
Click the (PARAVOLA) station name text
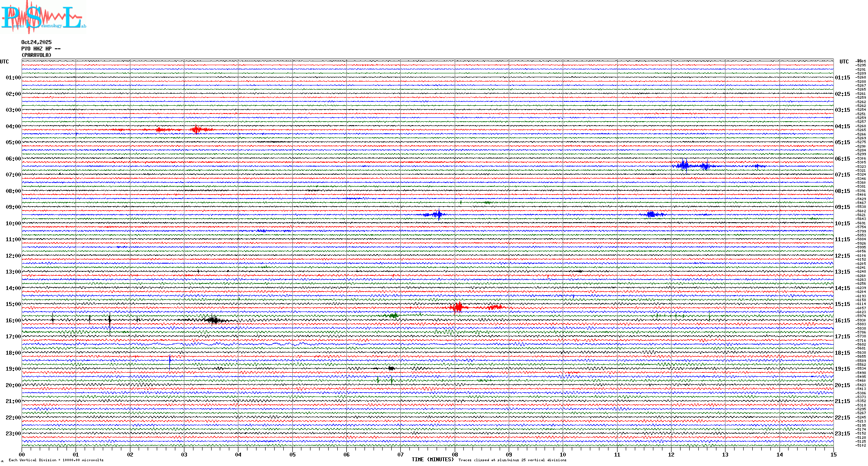tap(36, 55)
